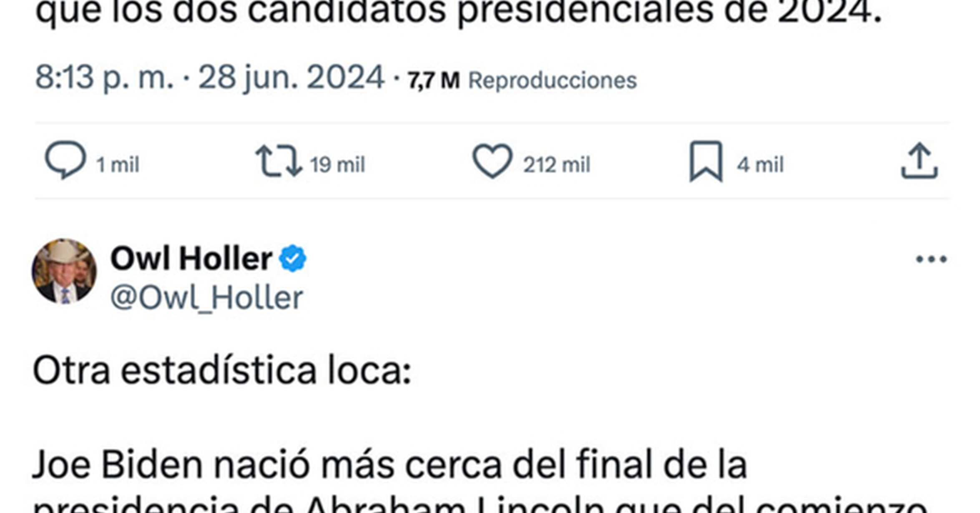Open Owl Holler's profile picture
Viewport: 980px width, 513px height.
[64, 271]
